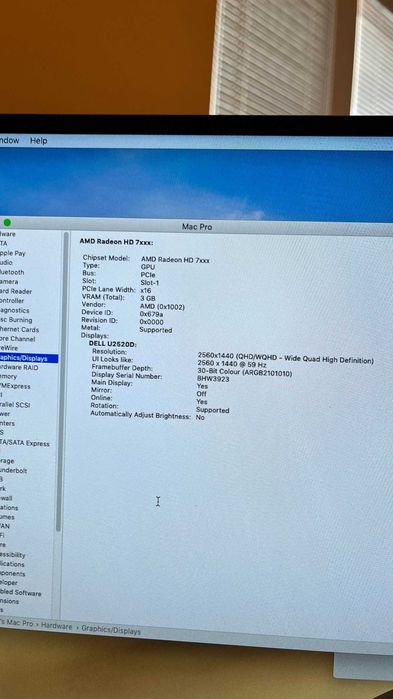Viewport: 393px width, 699px height.
Task: Select SATA/SATA Express in the sidebar
Action: point(25,443)
